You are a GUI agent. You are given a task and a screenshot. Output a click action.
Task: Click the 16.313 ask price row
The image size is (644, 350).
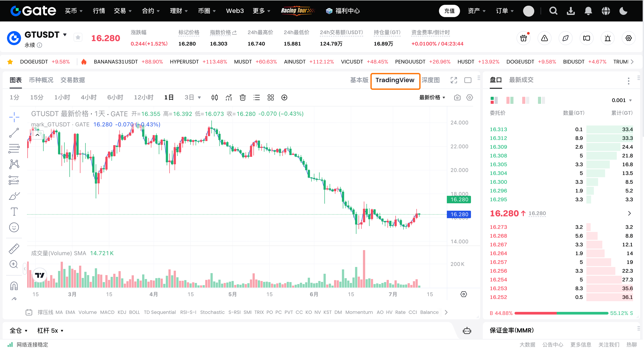tap(498, 129)
